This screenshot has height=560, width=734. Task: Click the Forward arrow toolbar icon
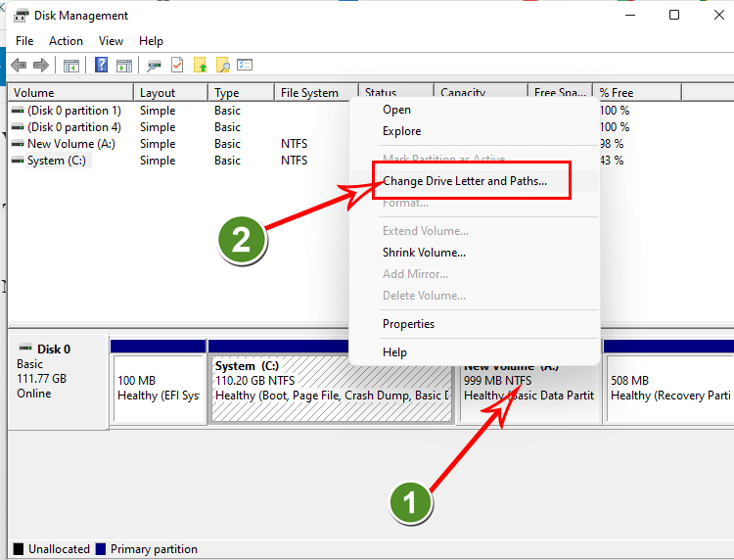click(41, 65)
